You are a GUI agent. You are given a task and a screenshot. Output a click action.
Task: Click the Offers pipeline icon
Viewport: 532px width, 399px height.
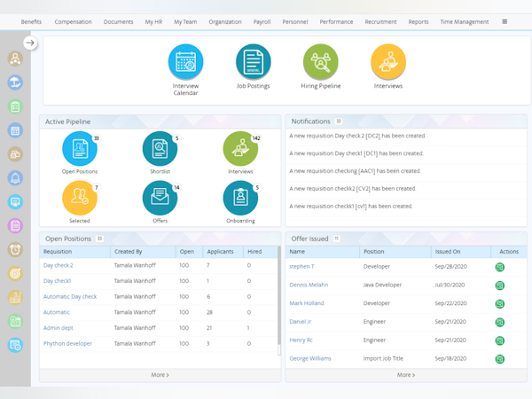(x=160, y=198)
